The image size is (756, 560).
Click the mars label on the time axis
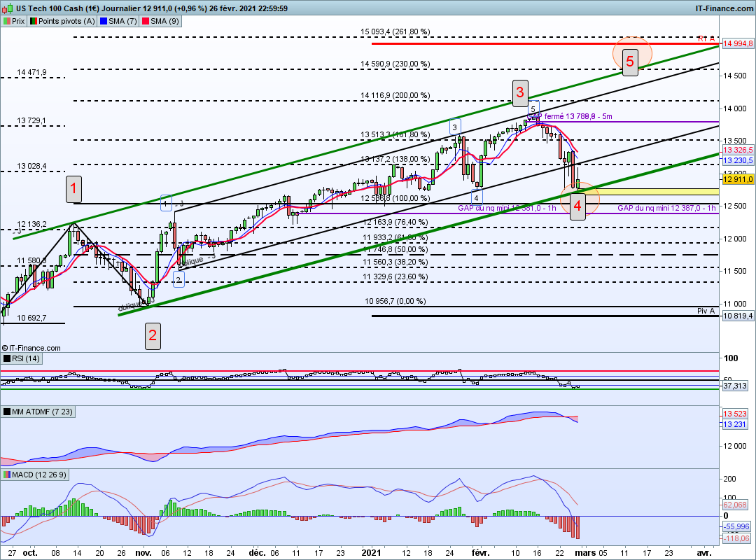[585, 553]
